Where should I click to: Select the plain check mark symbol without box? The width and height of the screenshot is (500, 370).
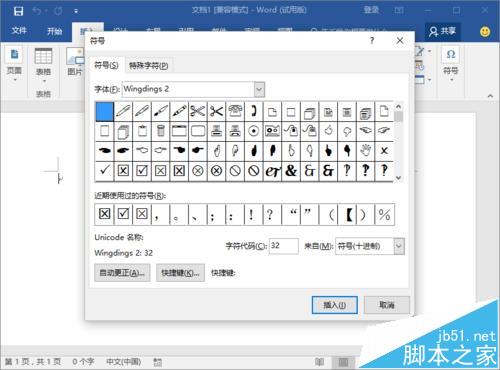point(104,171)
